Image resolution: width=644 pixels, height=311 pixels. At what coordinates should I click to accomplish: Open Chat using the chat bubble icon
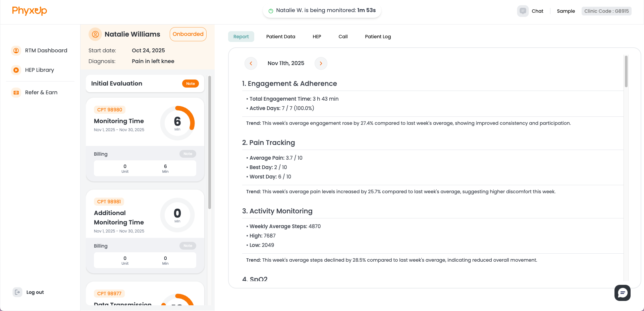coord(522,11)
